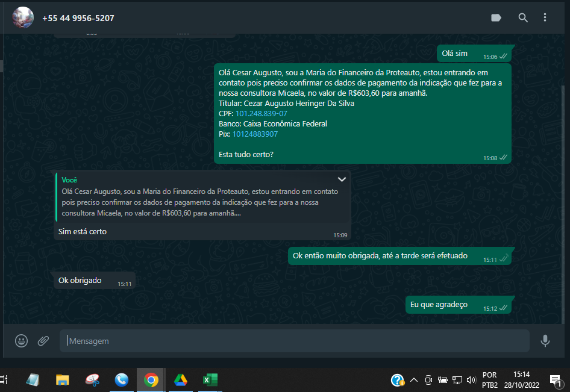Open File Explorer from the taskbar
570x392 pixels.
pos(63,380)
